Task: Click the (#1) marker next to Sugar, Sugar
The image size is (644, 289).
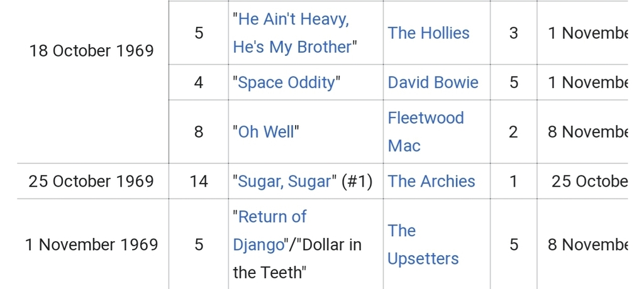Action: pyautogui.click(x=357, y=181)
